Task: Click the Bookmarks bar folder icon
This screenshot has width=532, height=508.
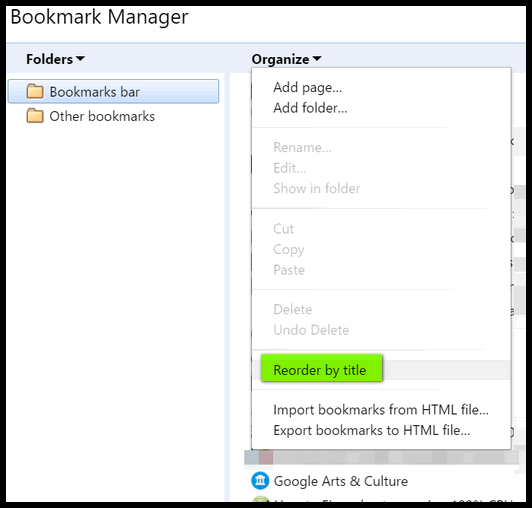Action: coord(35,91)
